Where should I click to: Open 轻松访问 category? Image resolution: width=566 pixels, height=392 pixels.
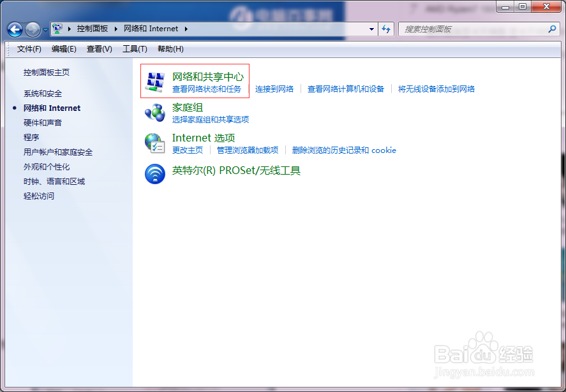pos(39,196)
